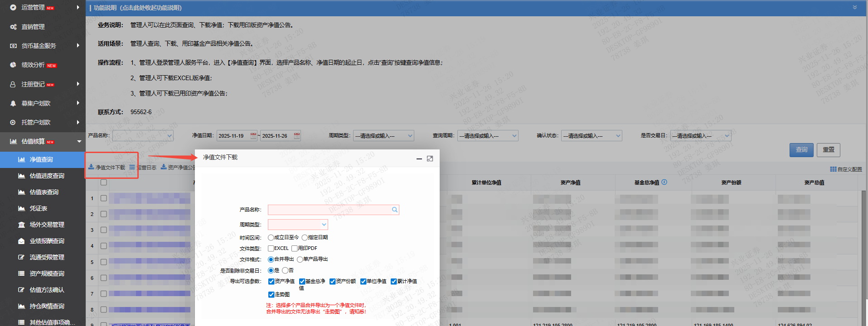Click the 估值表查询 area chart icon
This screenshot has width=868, height=326.
point(21,192)
